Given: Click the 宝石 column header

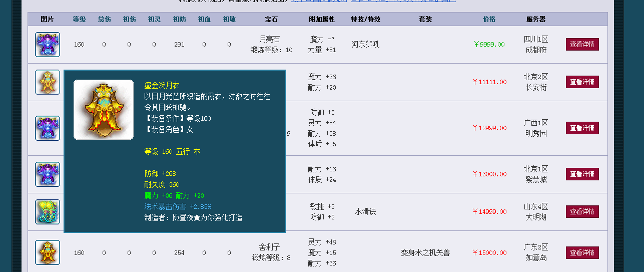Looking at the screenshot, I should pyautogui.click(x=271, y=19).
